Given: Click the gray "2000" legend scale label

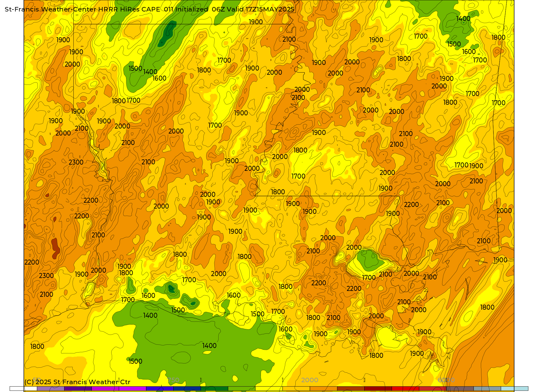Looking at the screenshot, I should click(310, 380).
